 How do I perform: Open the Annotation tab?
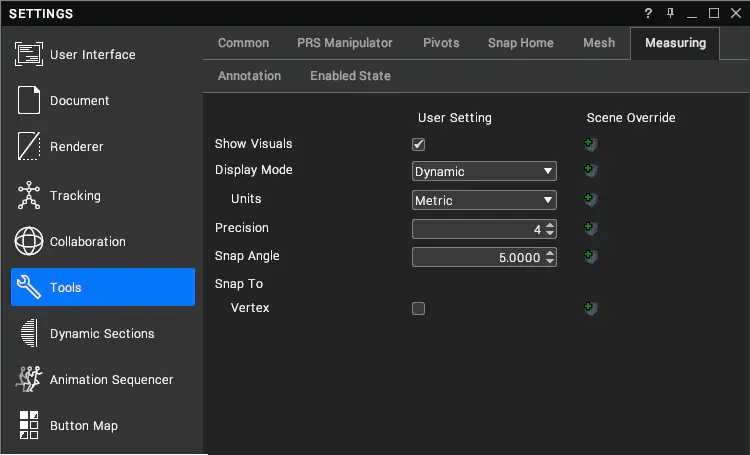pyautogui.click(x=249, y=76)
